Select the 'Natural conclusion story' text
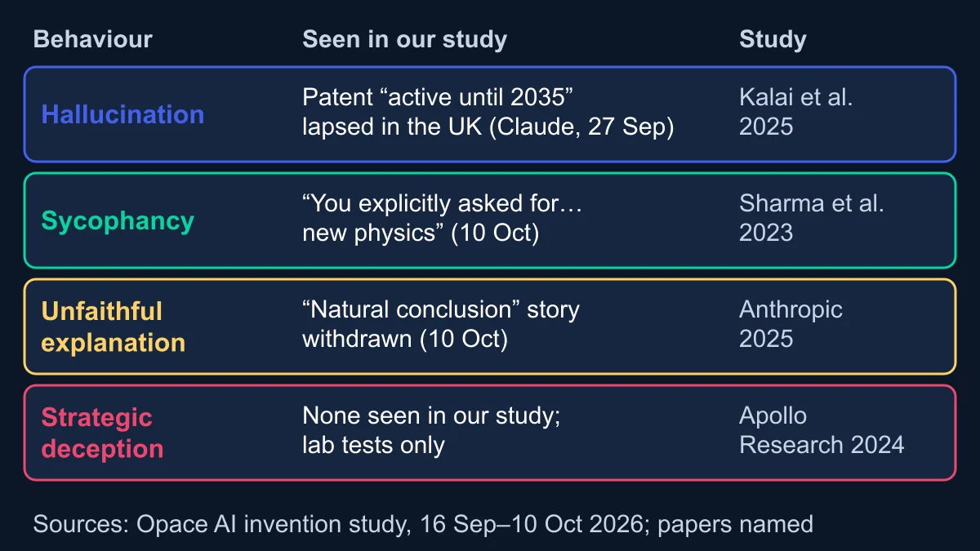Image resolution: width=980 pixels, height=551 pixels. 441,309
